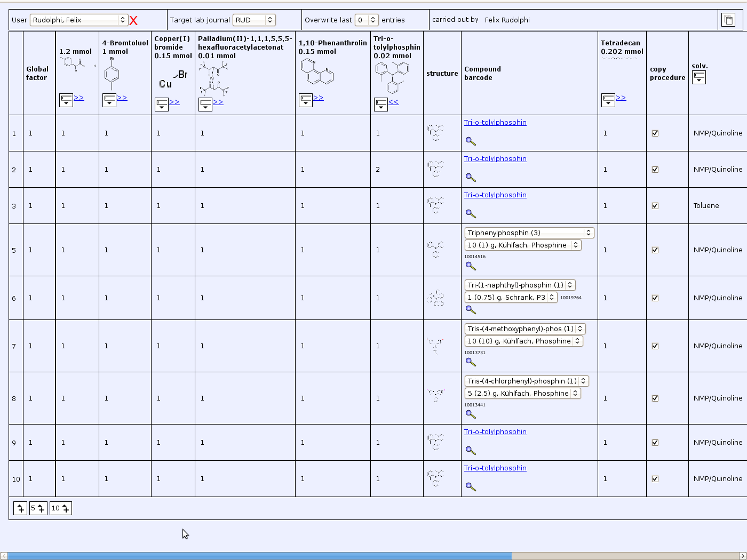Click the magnifier icon in row 7
Screen dimensions: 747x560
pyautogui.click(x=471, y=362)
